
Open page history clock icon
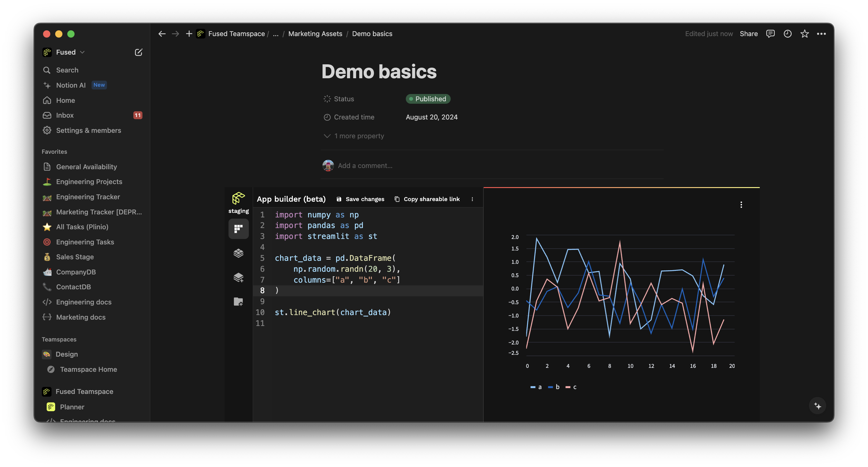[787, 34]
